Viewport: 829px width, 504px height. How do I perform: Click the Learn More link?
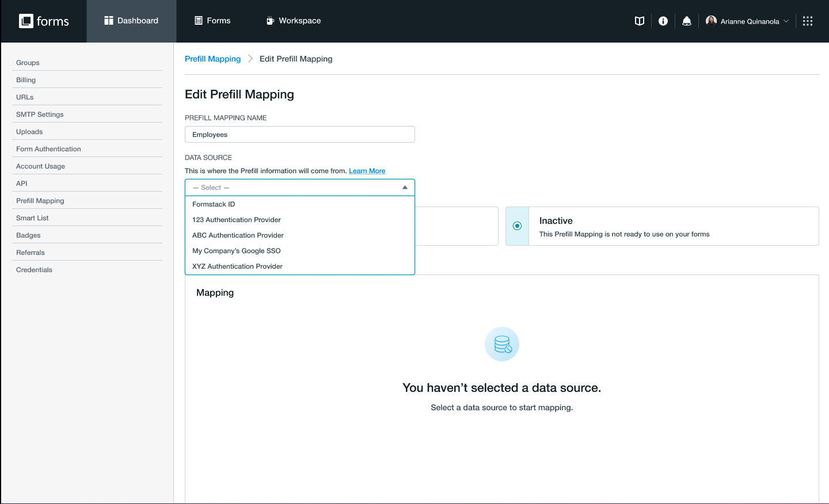point(367,171)
